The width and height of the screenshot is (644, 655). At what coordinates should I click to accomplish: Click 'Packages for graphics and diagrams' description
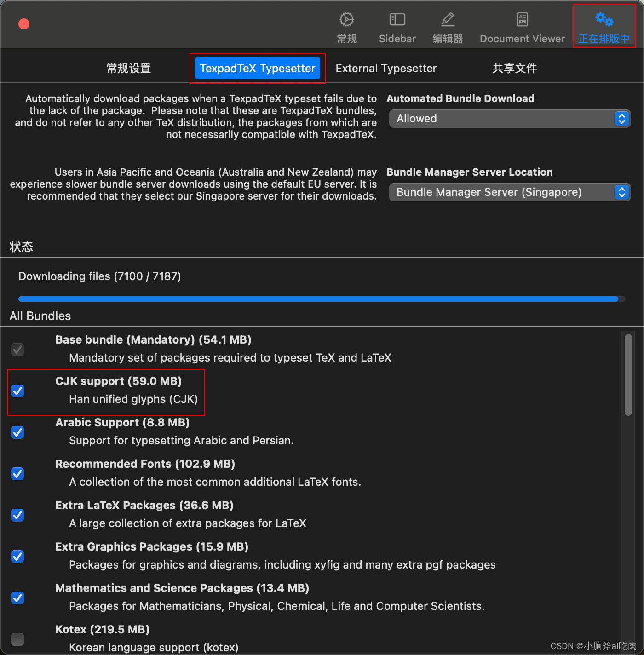click(x=282, y=565)
